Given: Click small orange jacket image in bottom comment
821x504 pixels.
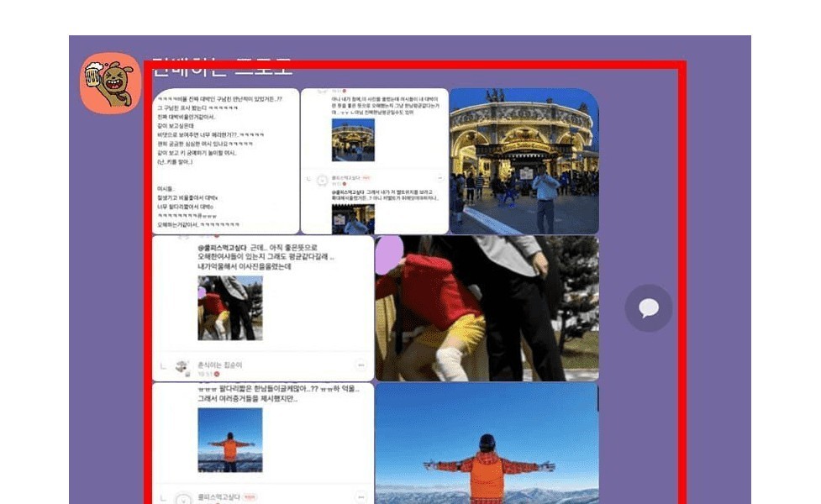Looking at the screenshot, I should click(x=229, y=440).
